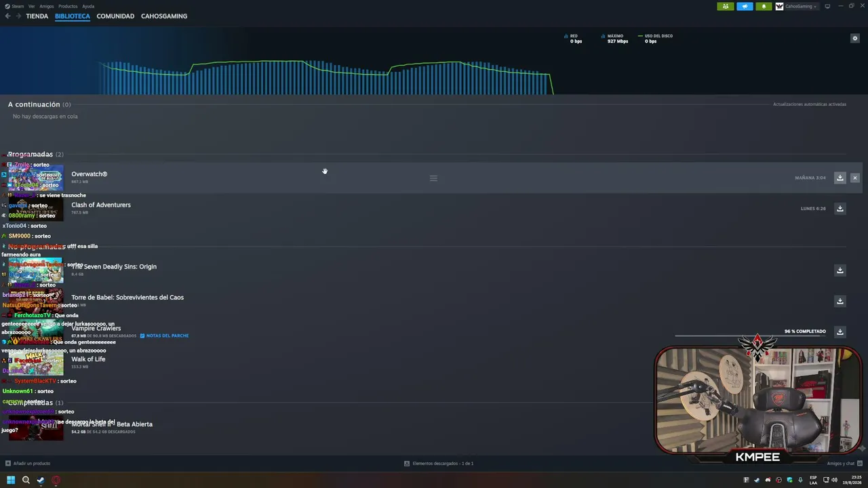Click the MAÑANA 3:04 scheduled time
The height and width of the screenshot is (488, 868).
pos(810,178)
